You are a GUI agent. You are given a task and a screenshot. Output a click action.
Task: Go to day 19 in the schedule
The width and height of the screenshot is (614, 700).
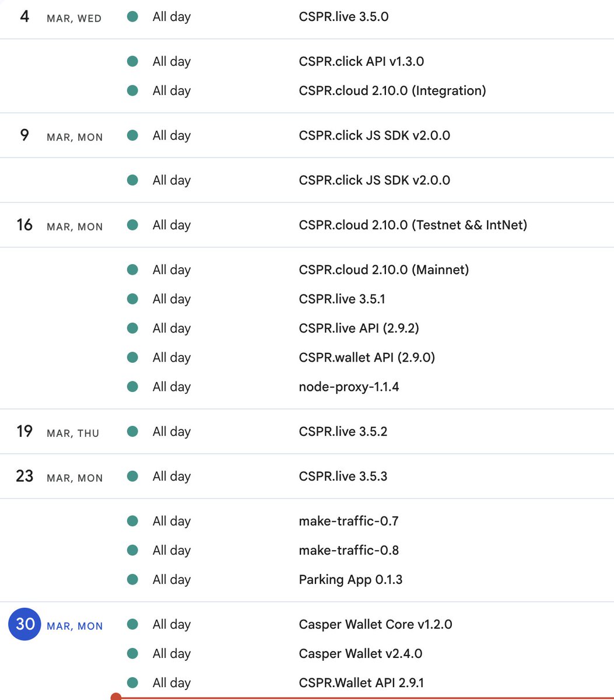(x=24, y=431)
